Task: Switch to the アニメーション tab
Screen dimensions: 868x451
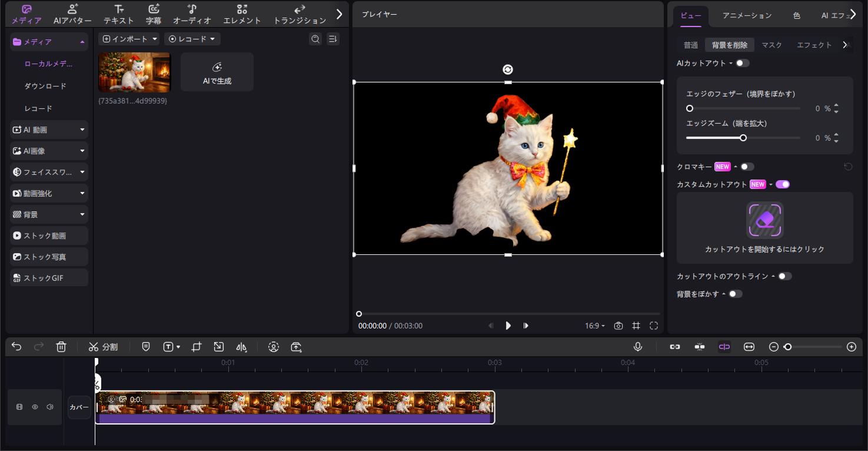Action: (x=747, y=16)
